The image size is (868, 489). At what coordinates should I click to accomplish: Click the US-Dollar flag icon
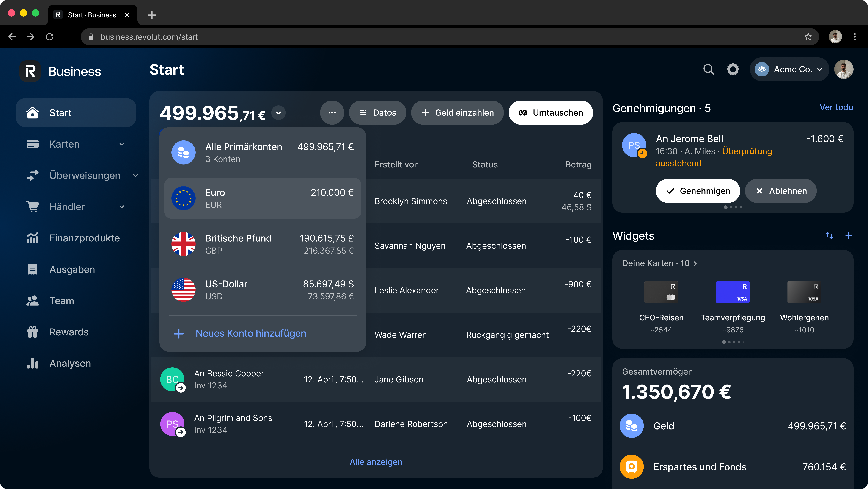point(183,290)
